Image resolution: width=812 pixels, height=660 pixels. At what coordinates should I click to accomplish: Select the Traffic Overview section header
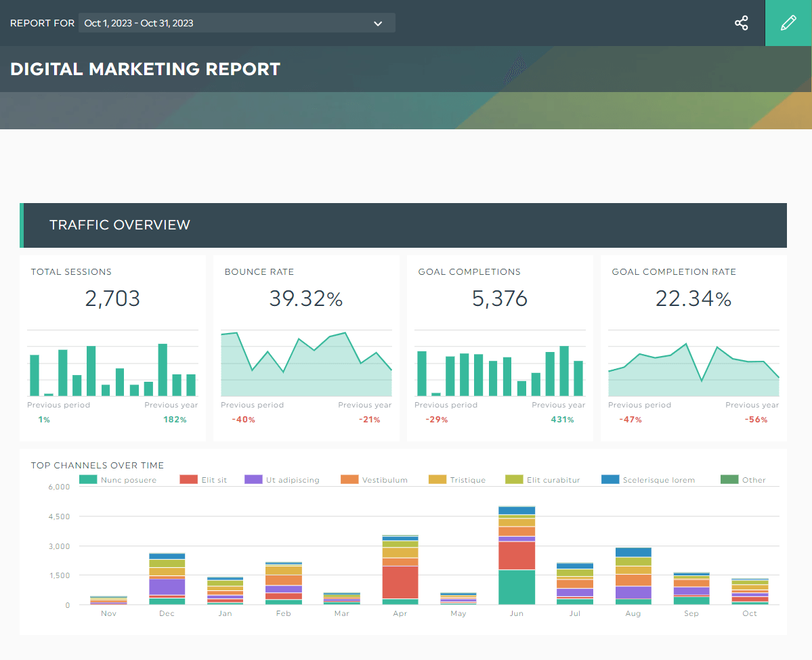click(120, 224)
